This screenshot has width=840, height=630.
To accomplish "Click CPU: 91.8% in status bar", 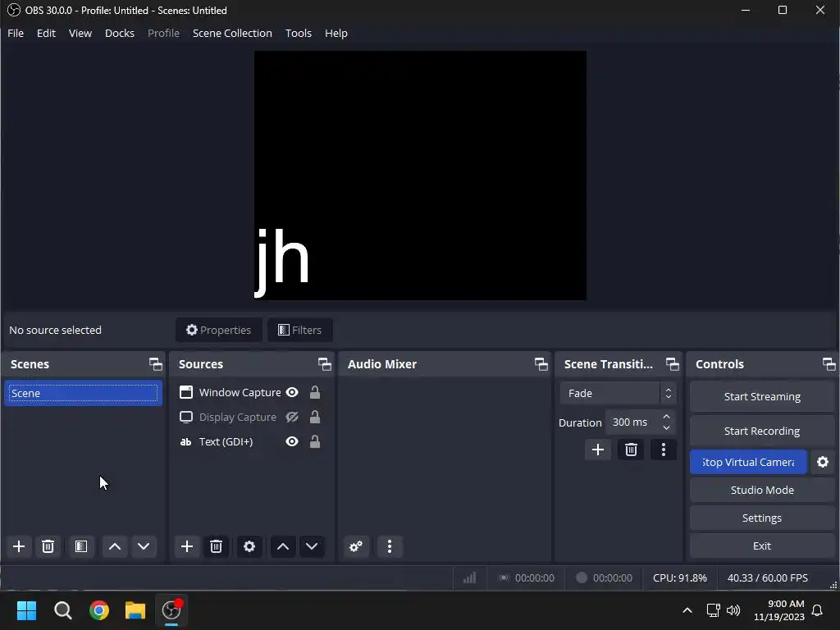I will coord(680,577).
